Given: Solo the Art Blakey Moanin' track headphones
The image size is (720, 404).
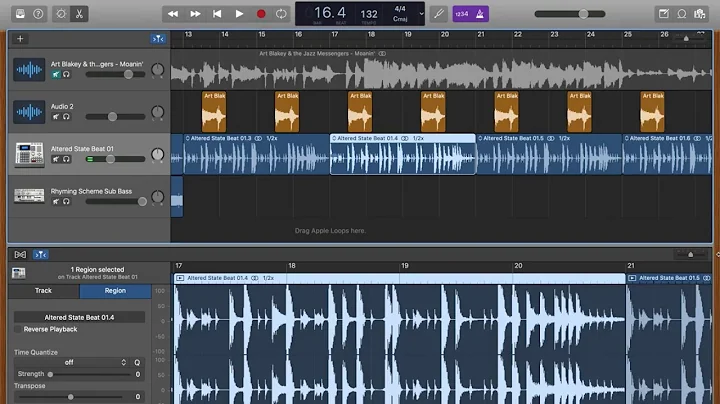Looking at the screenshot, I should tap(67, 74).
